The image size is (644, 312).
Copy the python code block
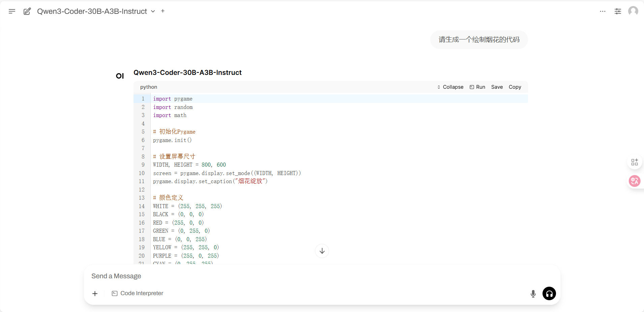tap(515, 87)
